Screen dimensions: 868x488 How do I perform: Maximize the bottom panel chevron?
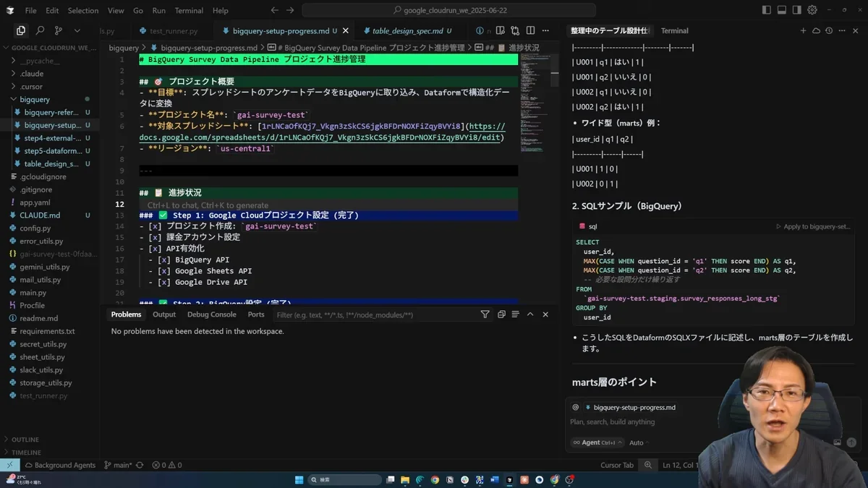point(530,314)
